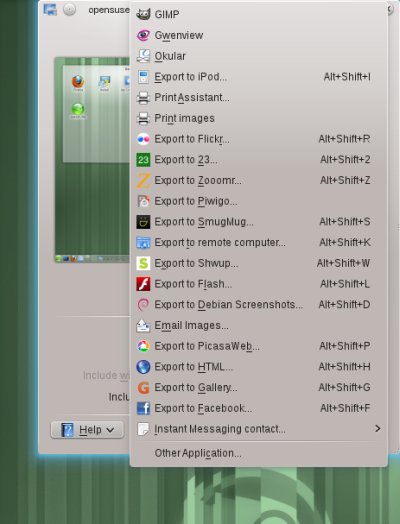This screenshot has width=400, height=524.
Task: Select Export to Piwigo...
Action: click(x=258, y=201)
